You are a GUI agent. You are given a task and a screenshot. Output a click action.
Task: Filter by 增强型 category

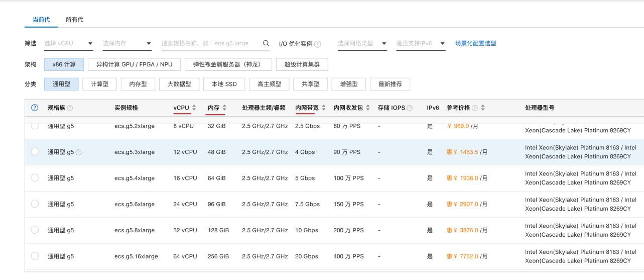pos(349,84)
